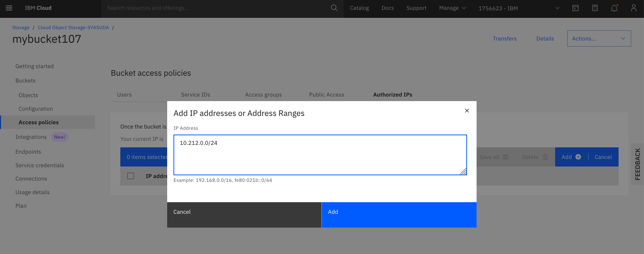Open the Details link
644x254 pixels.
coord(545,39)
